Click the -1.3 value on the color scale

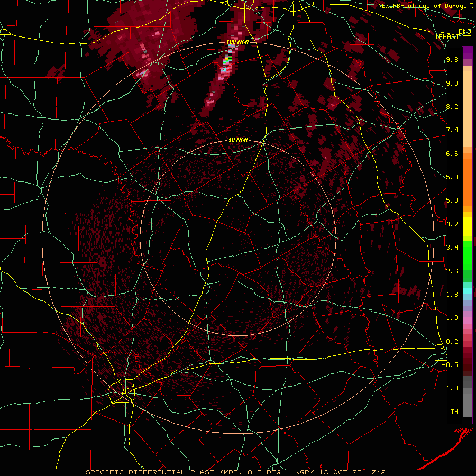[450, 388]
